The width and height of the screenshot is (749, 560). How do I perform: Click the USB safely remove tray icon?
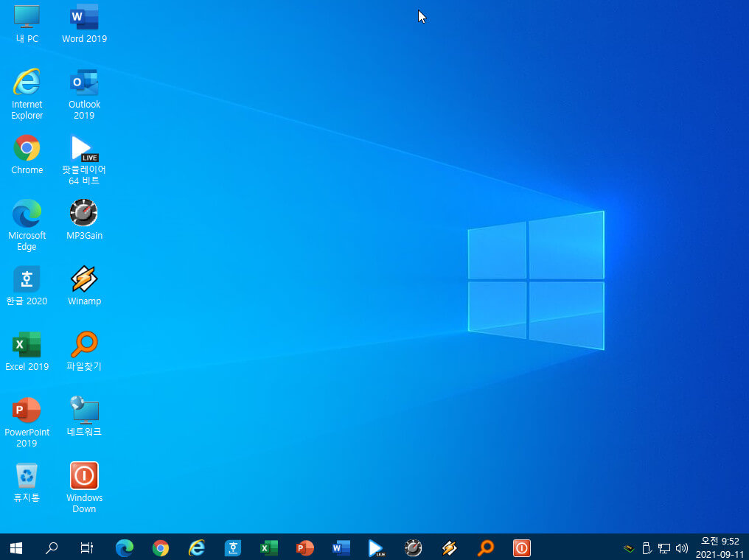click(x=647, y=548)
